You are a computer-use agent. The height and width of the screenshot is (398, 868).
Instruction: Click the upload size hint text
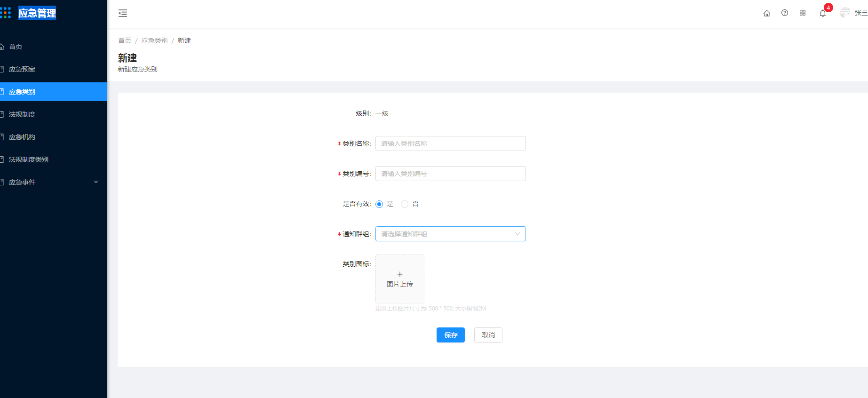430,309
